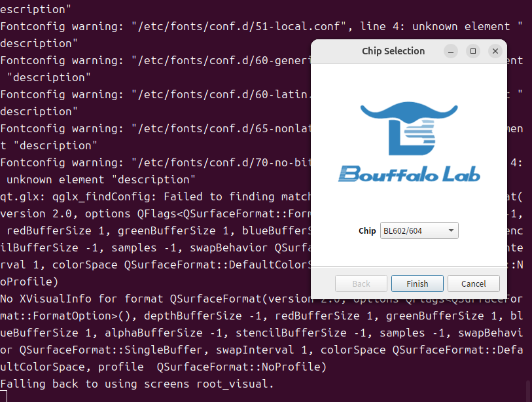532x402 pixels.
Task: Click terminal text "ultColorSpace, profile"
Action: [x=72, y=367]
